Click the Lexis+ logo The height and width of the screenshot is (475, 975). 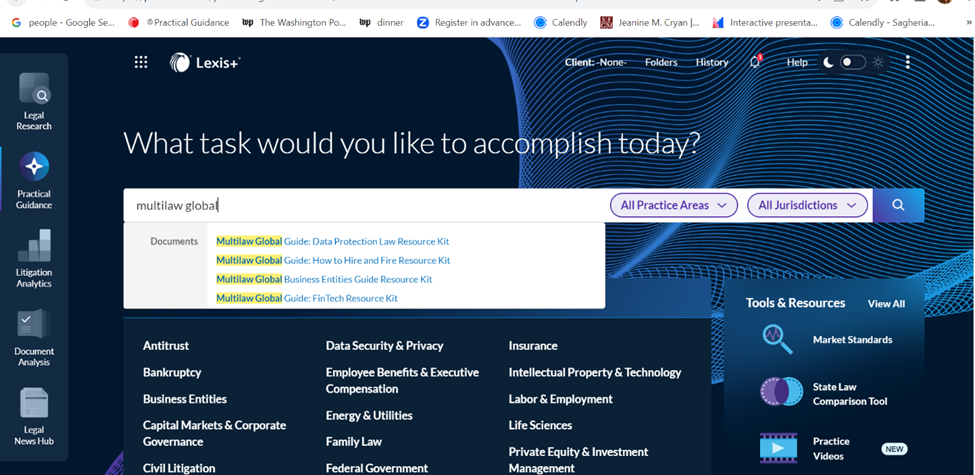[205, 62]
